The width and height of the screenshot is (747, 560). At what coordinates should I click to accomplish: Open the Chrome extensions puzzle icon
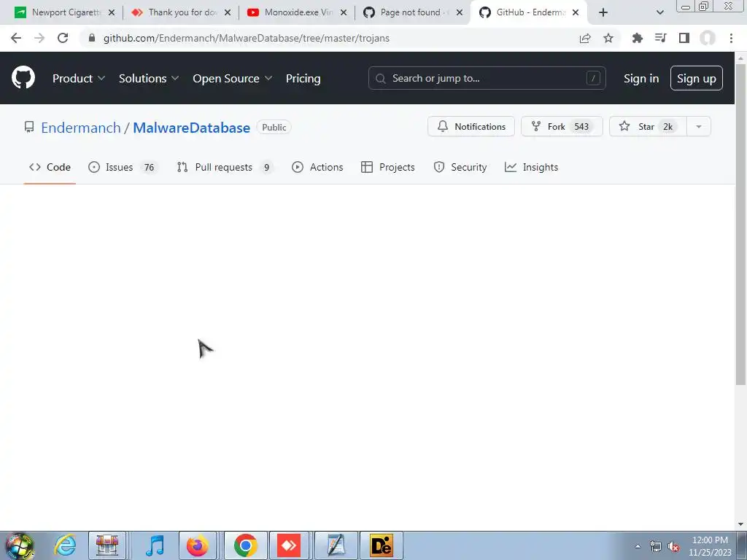637,38
